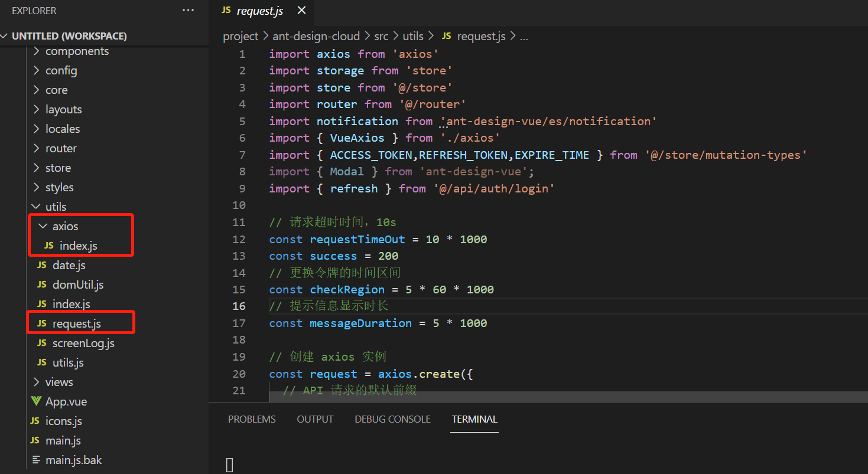Click the JS icon beside screenLog.js
The height and width of the screenshot is (474, 868).
[x=42, y=344]
